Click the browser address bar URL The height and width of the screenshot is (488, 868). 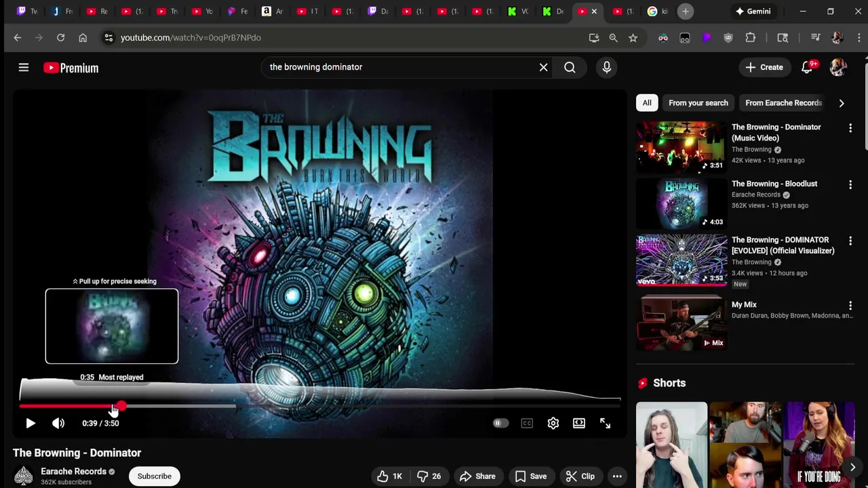click(x=191, y=37)
